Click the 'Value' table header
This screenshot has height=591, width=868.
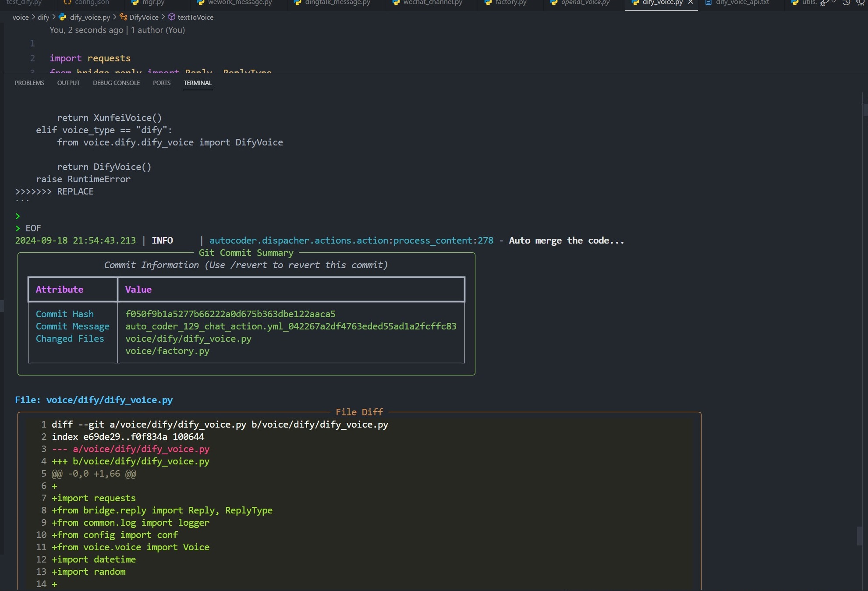(138, 290)
